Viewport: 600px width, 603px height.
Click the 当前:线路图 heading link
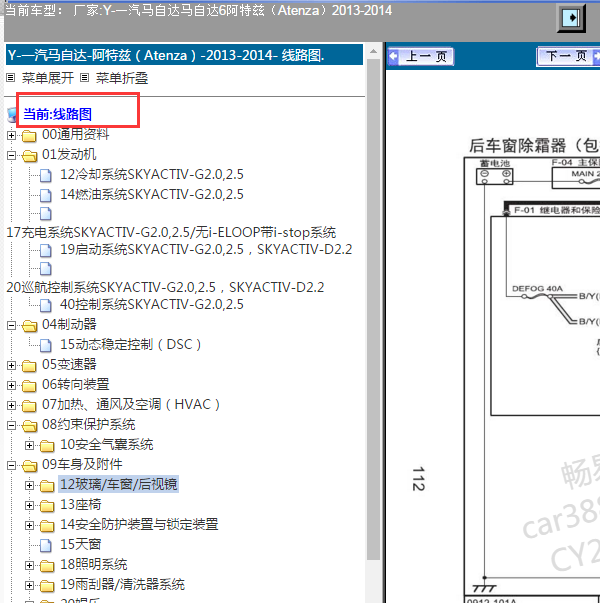[57, 114]
